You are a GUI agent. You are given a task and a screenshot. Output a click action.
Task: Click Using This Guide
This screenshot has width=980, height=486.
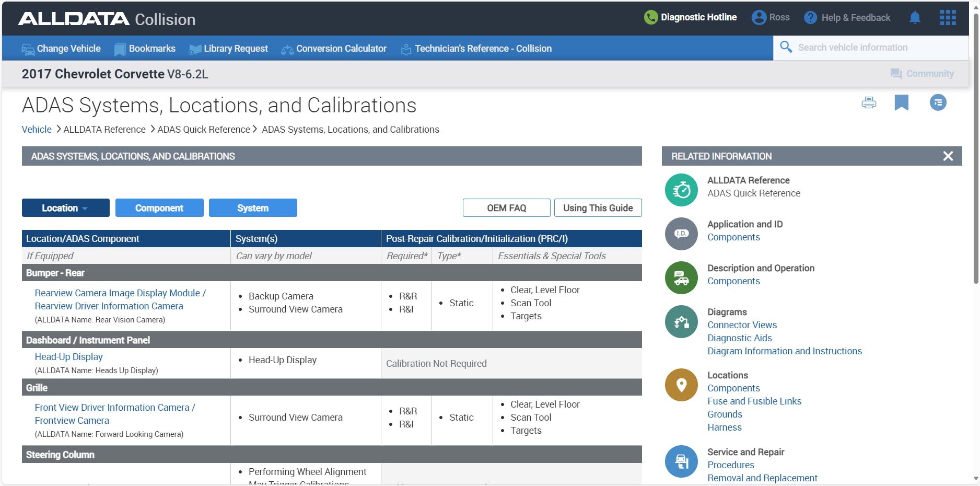click(x=598, y=207)
